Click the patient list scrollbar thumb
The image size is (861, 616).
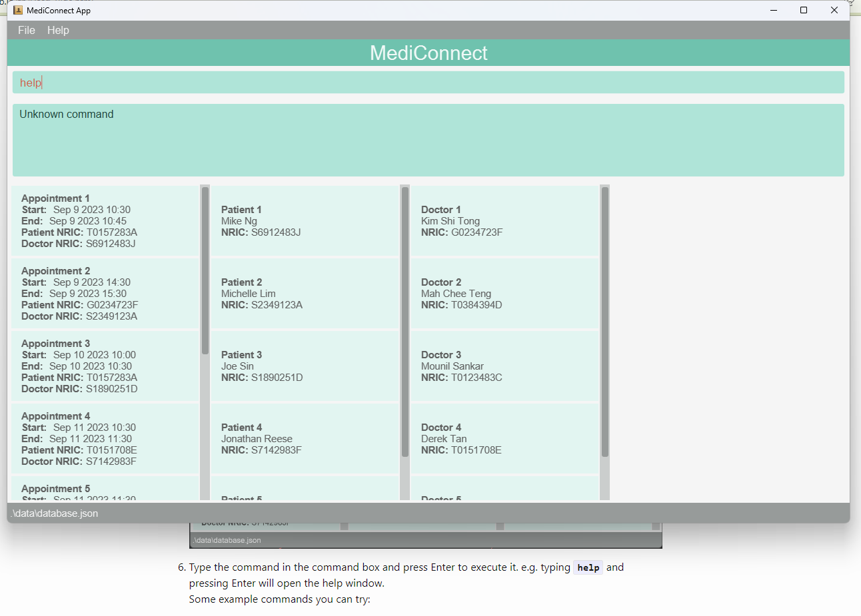click(405, 322)
